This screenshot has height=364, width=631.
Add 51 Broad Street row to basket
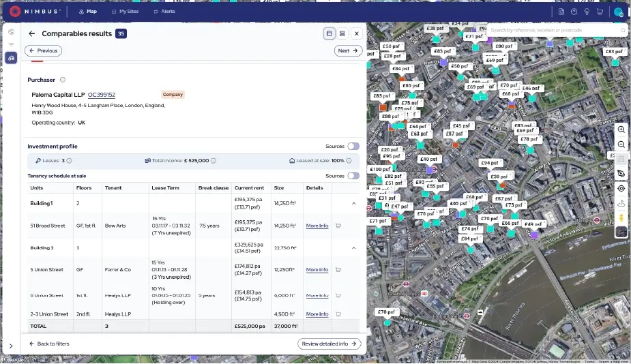click(x=338, y=226)
